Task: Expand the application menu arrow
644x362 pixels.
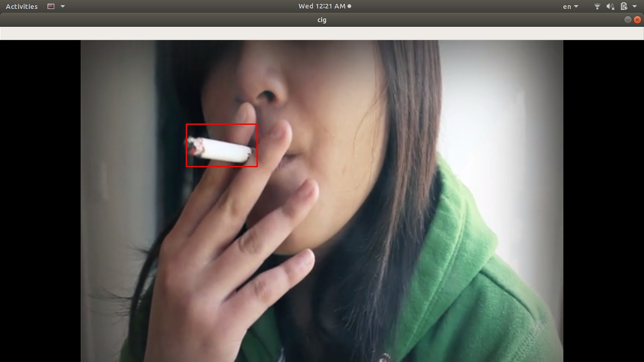Action: coord(63,7)
